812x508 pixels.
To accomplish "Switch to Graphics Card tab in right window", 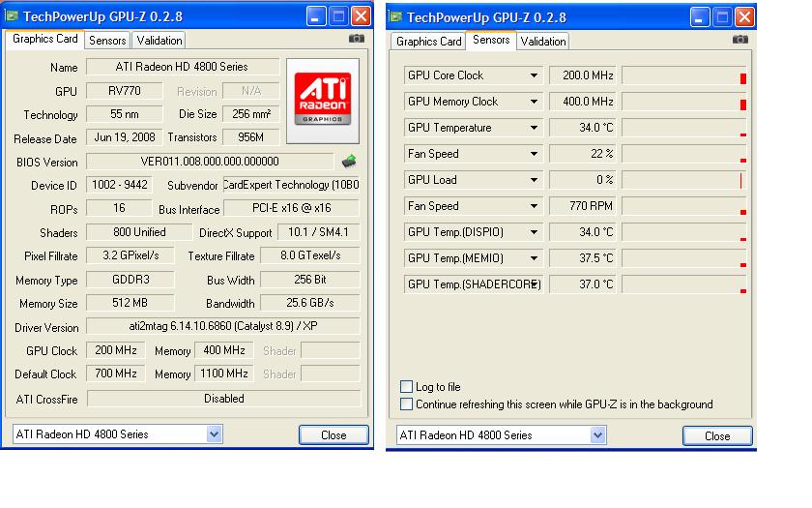I will click(429, 42).
